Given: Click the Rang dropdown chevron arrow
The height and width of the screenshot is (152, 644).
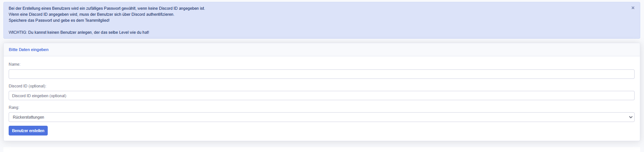Looking at the screenshot, I should pyautogui.click(x=630, y=117).
